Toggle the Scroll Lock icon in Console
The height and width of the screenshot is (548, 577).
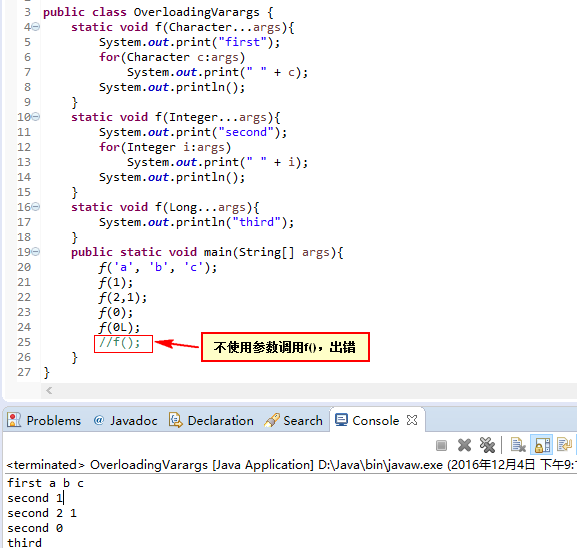click(542, 445)
